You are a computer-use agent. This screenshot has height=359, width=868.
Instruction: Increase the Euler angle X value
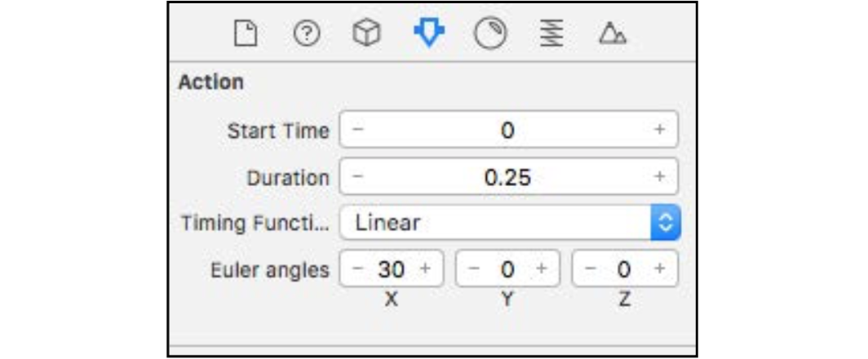[425, 268]
